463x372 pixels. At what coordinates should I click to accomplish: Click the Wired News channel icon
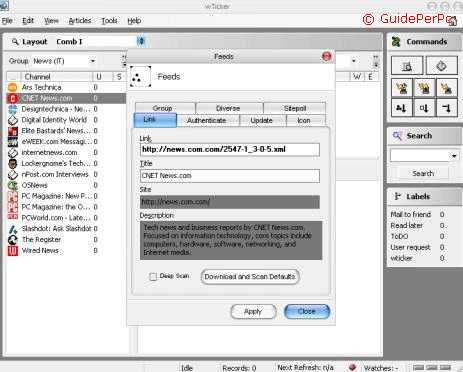pyautogui.click(x=12, y=251)
